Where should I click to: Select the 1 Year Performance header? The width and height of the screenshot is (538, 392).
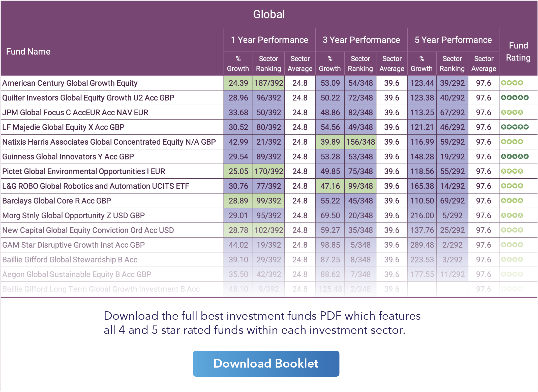click(269, 40)
